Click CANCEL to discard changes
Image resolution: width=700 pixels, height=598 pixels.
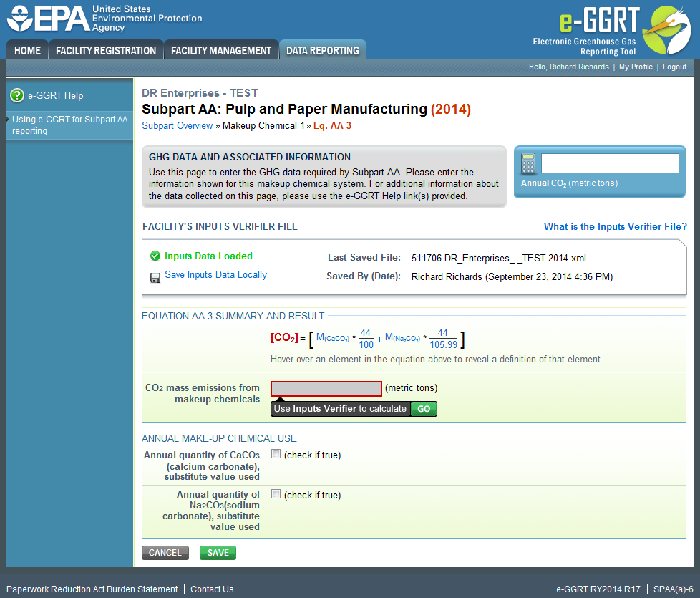click(x=165, y=552)
